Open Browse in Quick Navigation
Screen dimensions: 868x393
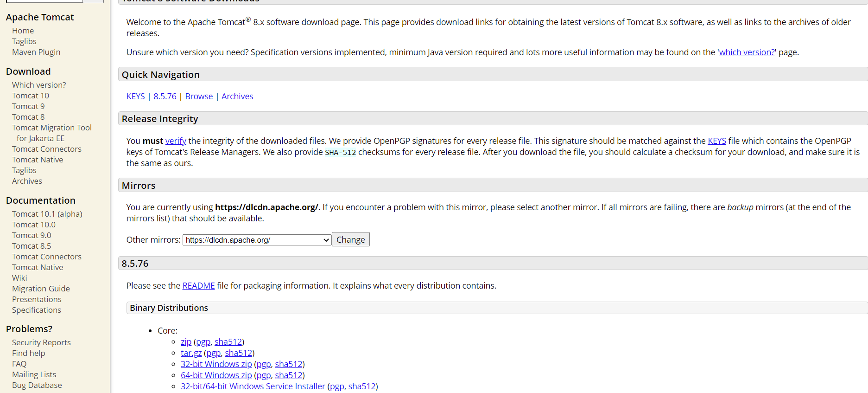pos(199,97)
